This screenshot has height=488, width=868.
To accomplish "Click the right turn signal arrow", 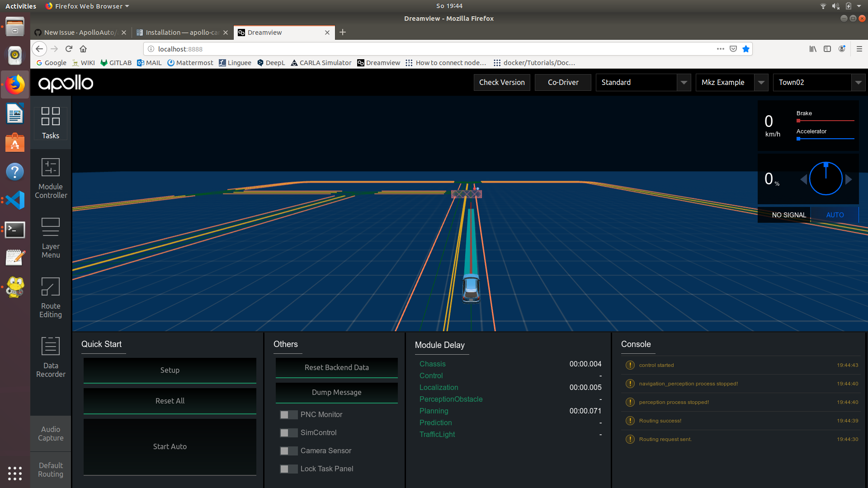I will point(849,179).
